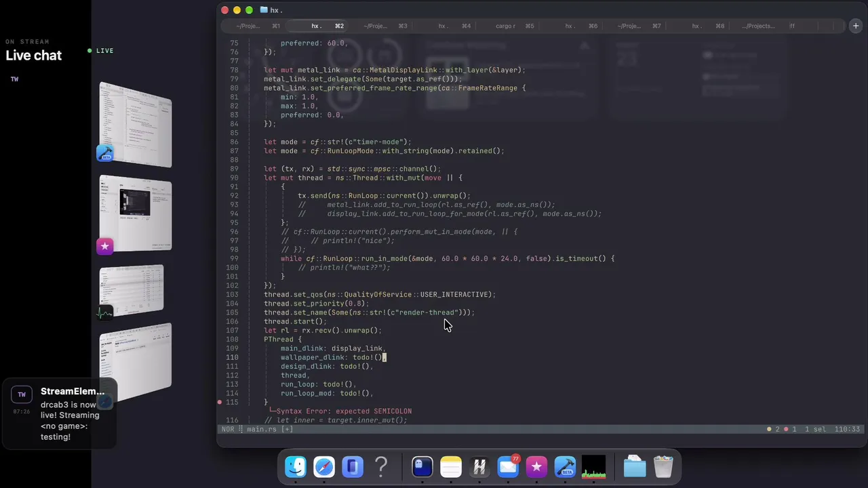This screenshot has height=488, width=868.
Task: Click 'run_loop_mod: todo!(),' on line 114
Action: 328,393
